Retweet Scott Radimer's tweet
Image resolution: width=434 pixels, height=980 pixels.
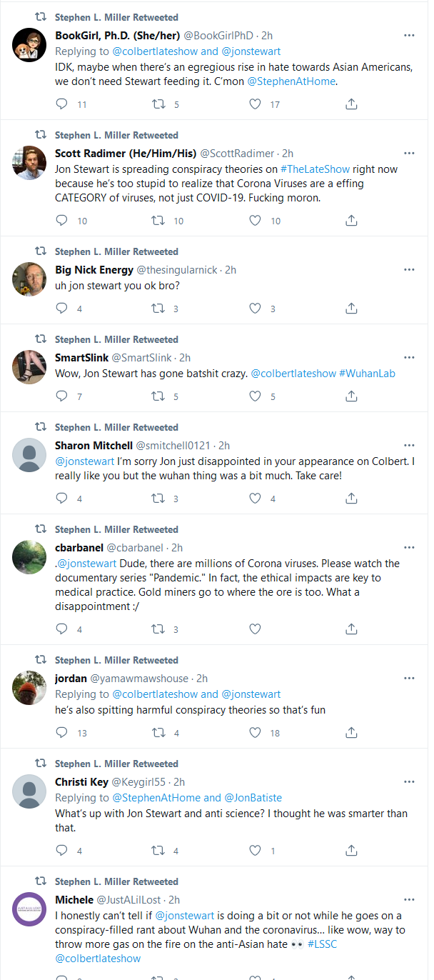(158, 221)
